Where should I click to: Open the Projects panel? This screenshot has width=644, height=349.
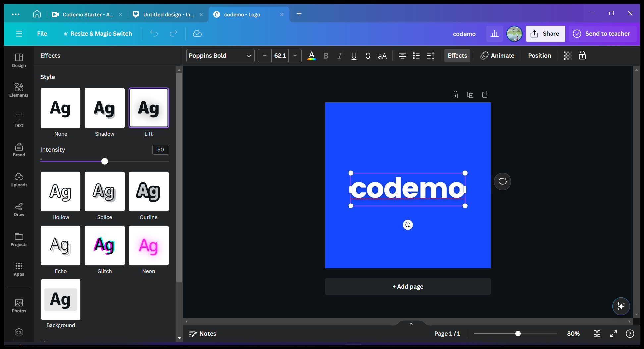click(19, 239)
